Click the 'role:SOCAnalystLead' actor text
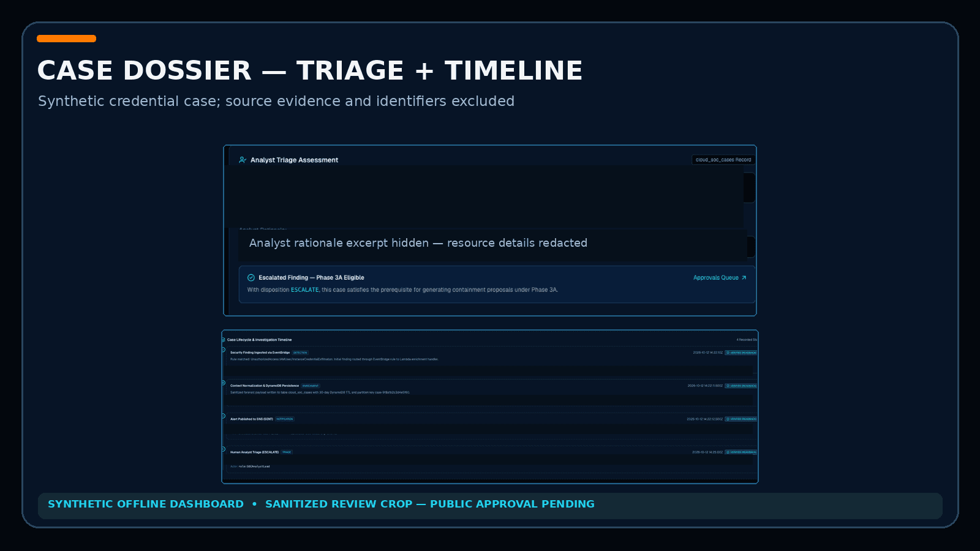 (x=254, y=467)
